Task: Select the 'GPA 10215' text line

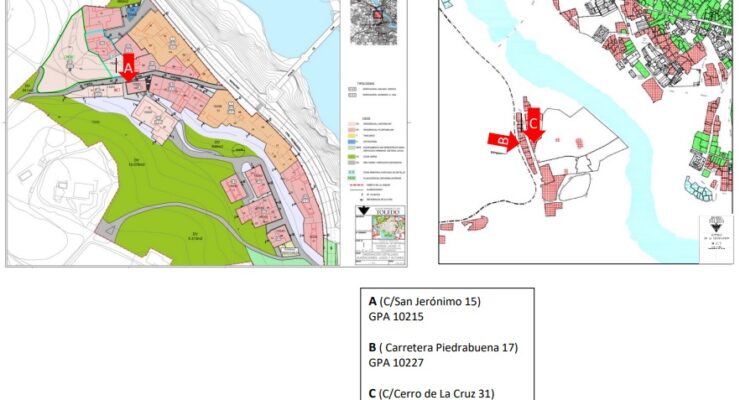Action: [x=397, y=315]
